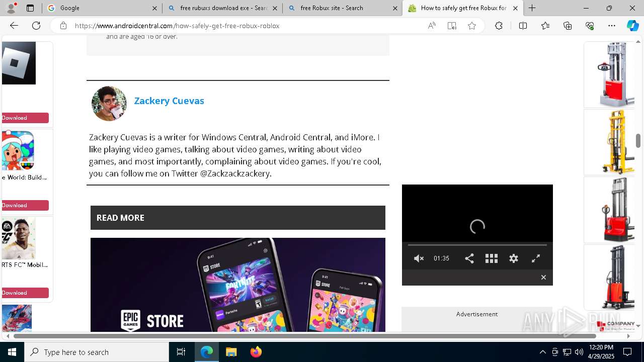Open Browser essentials heart icon

[x=590, y=26]
